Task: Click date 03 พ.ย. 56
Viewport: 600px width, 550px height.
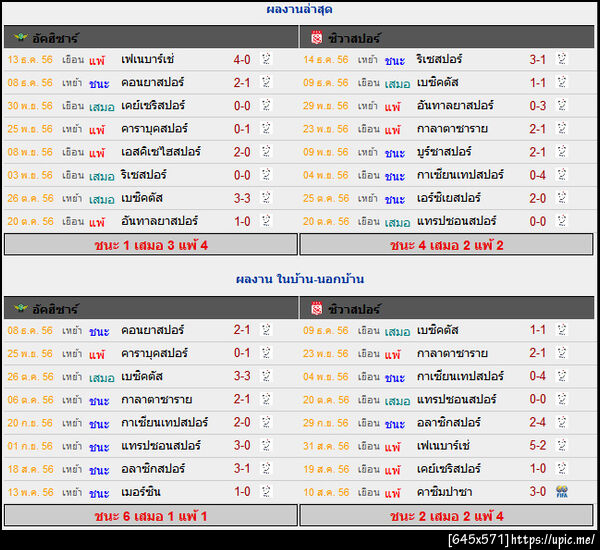Action: coord(30,175)
